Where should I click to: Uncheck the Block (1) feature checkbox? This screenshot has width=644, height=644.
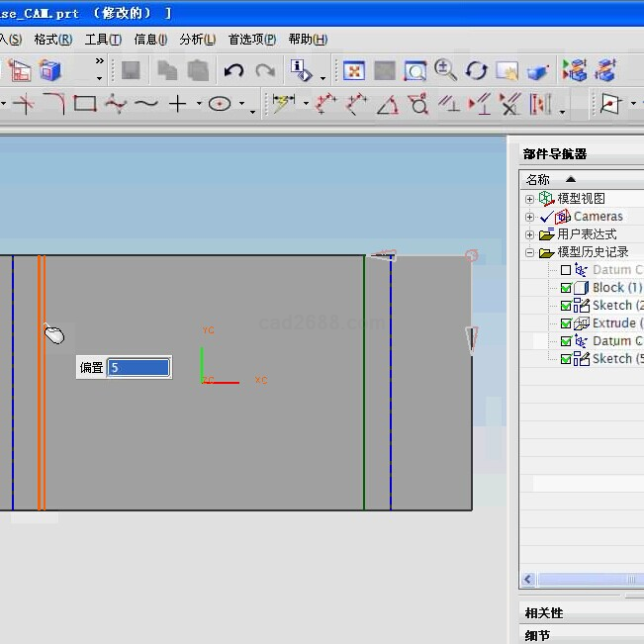pyautogui.click(x=566, y=288)
